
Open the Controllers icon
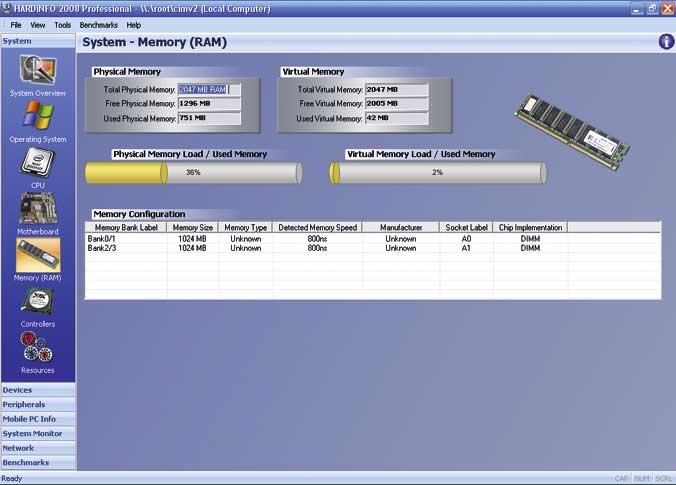[x=38, y=302]
